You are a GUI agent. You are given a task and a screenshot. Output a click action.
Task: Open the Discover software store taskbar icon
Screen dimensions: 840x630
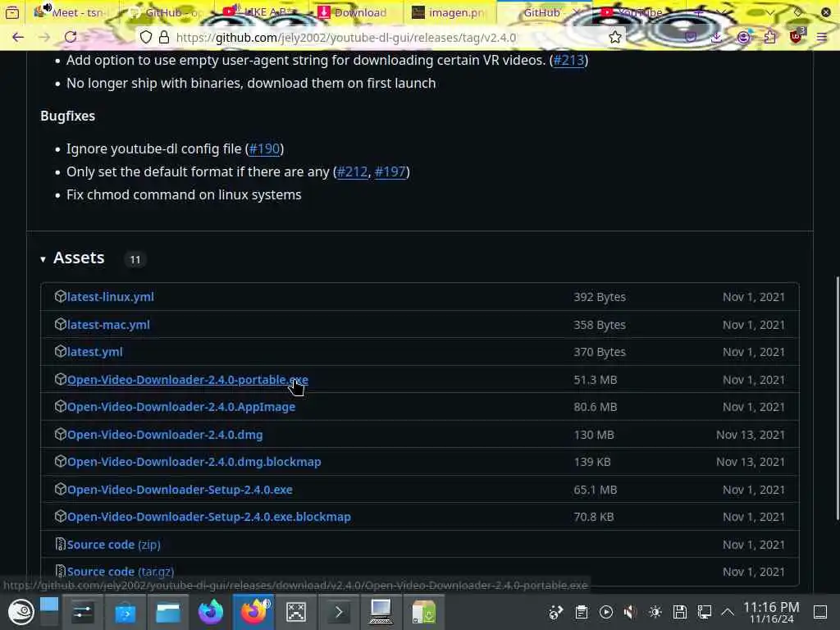(x=126, y=612)
